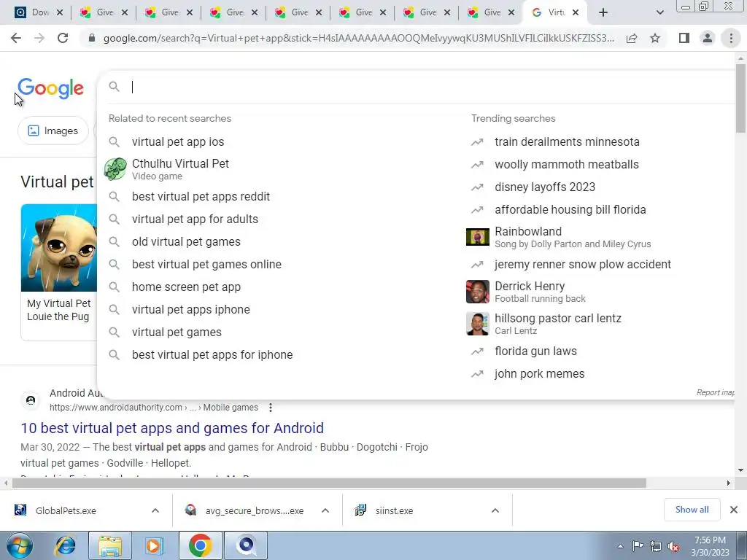
Task: Open the side panel icon
Action: tap(684, 38)
